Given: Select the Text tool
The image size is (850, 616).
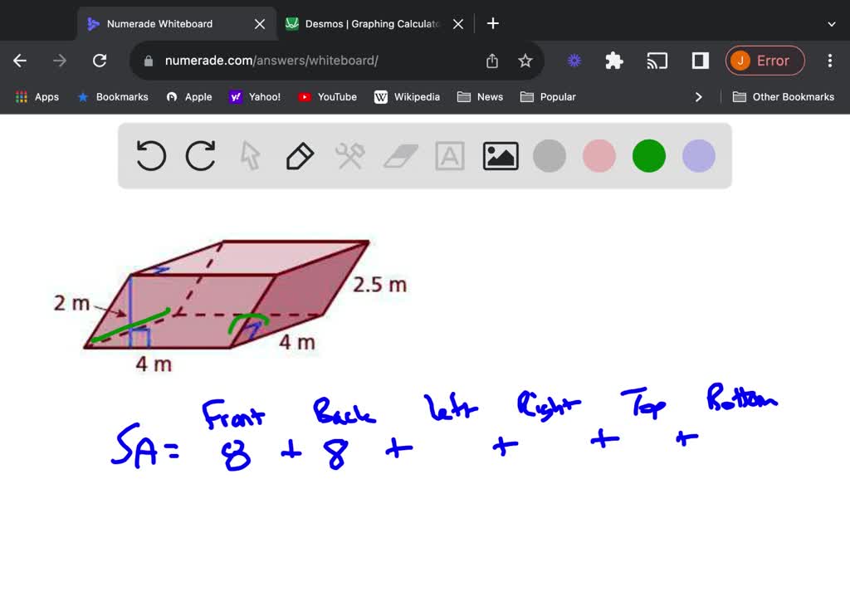Looking at the screenshot, I should point(449,155).
